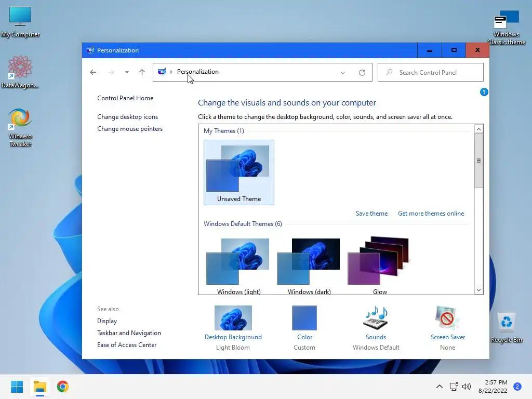Open Sounds settings icon
Screen dimensions: 532x399
coord(376,318)
